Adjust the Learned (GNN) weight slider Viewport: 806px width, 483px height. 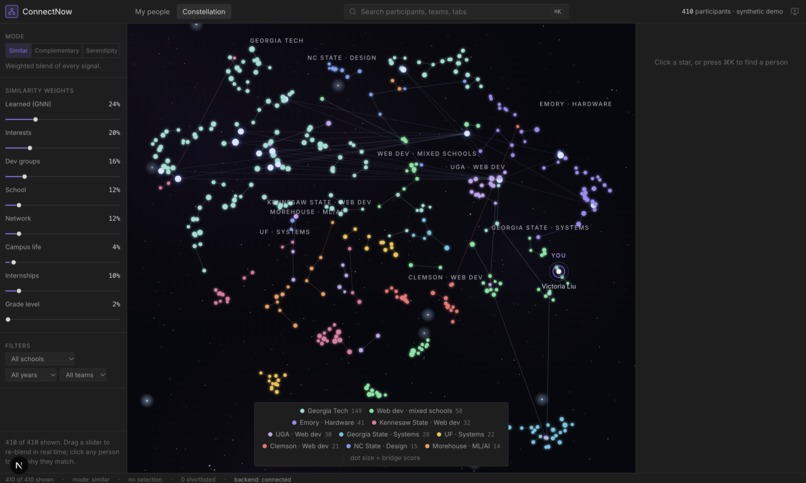point(63,119)
